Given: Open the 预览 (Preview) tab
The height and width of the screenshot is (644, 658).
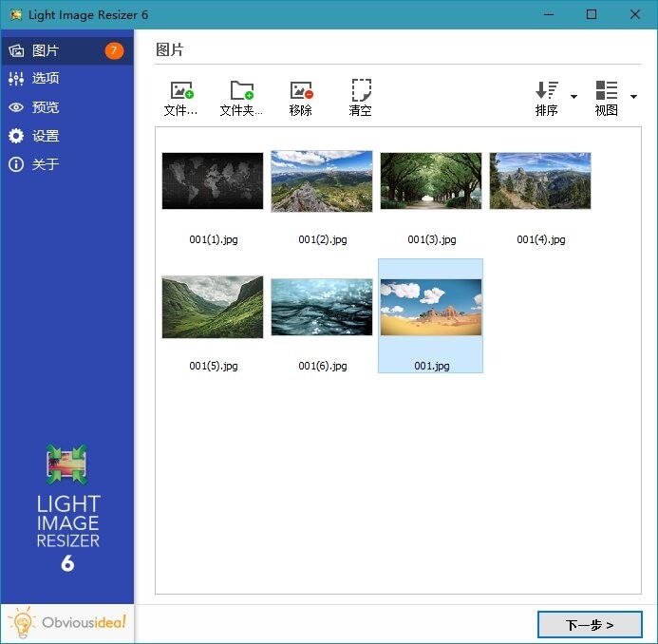Looking at the screenshot, I should pyautogui.click(x=46, y=107).
